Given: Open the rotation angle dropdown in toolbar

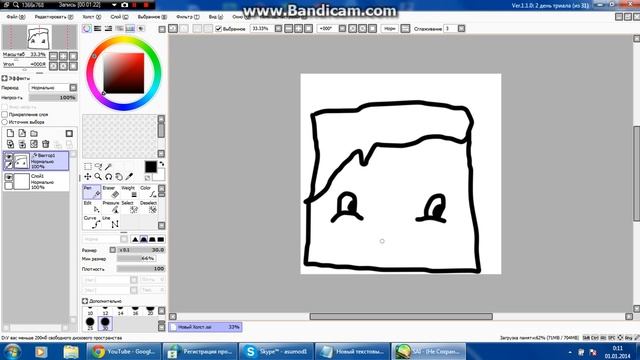Looking at the screenshot, I should (x=342, y=29).
